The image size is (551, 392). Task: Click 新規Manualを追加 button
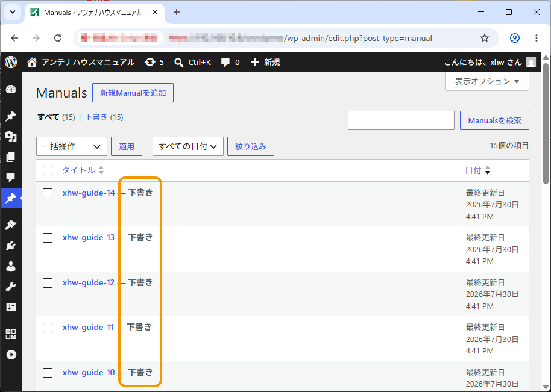coord(133,93)
